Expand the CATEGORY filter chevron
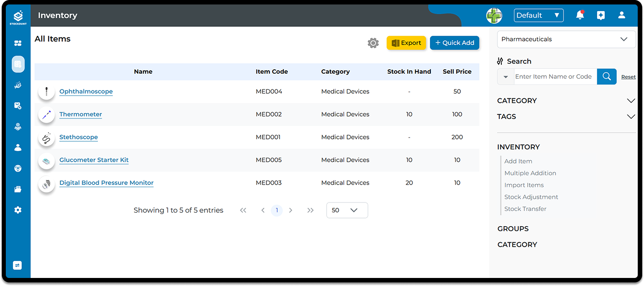The height and width of the screenshot is (286, 644). [631, 101]
